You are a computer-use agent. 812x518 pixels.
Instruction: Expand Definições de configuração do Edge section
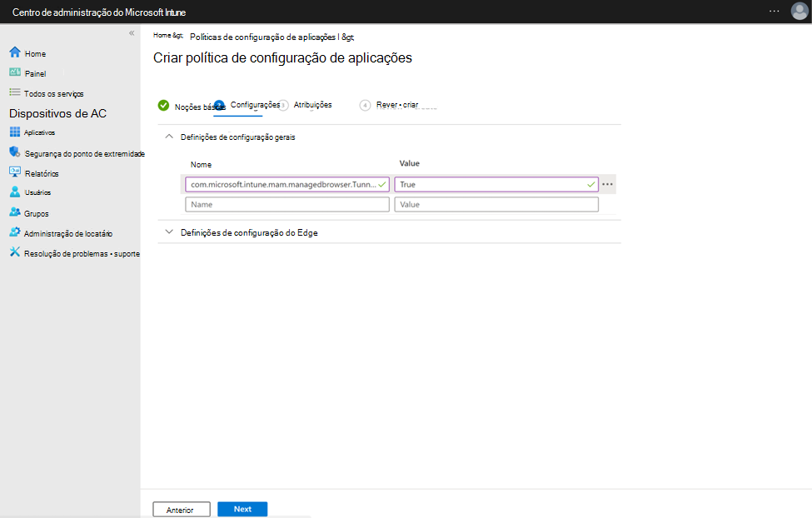[169, 232]
